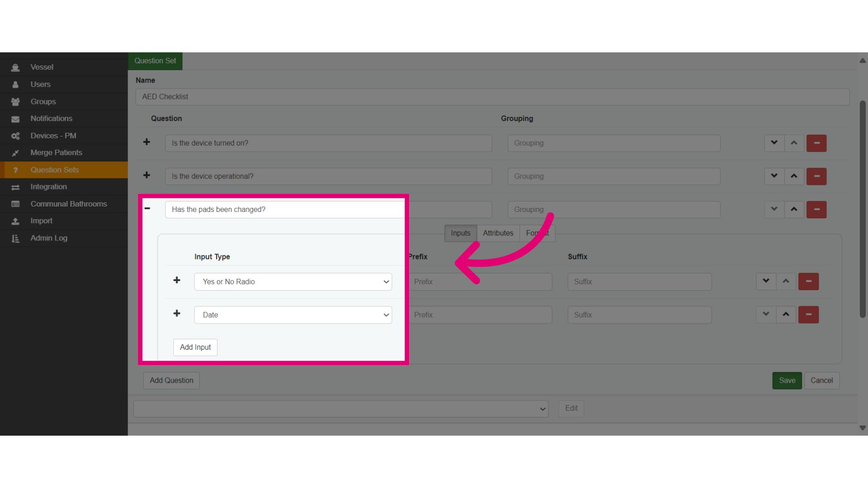Switch to the Attributes tab

coord(498,233)
